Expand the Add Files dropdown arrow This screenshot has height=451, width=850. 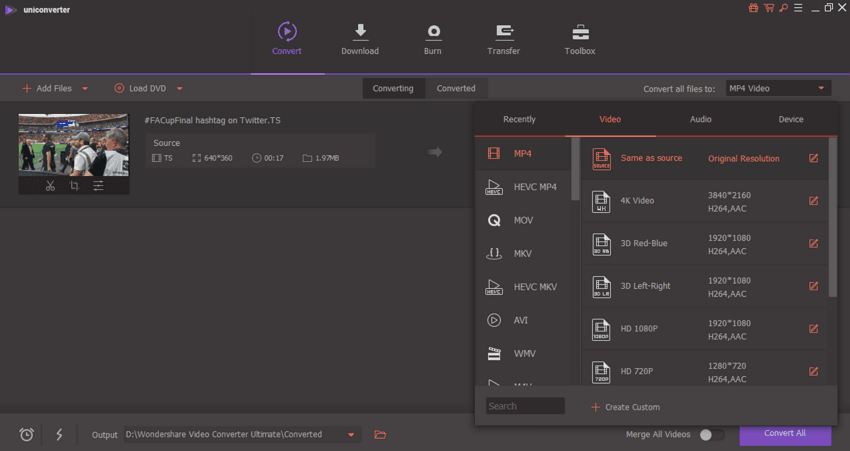point(85,89)
